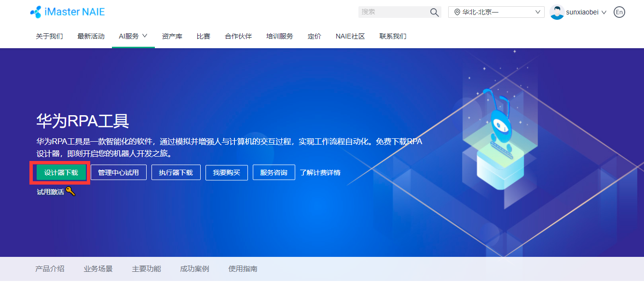
Task: Switch to the 主要功能 tab
Action: 146,269
